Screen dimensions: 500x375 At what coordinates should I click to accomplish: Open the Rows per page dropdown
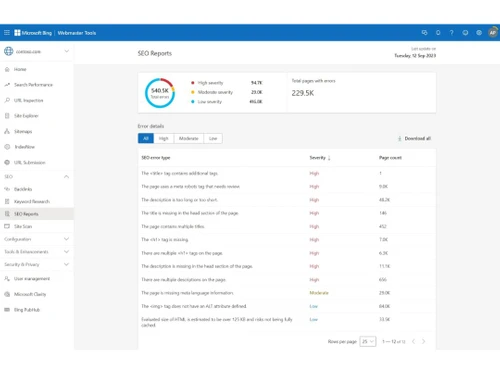click(368, 341)
